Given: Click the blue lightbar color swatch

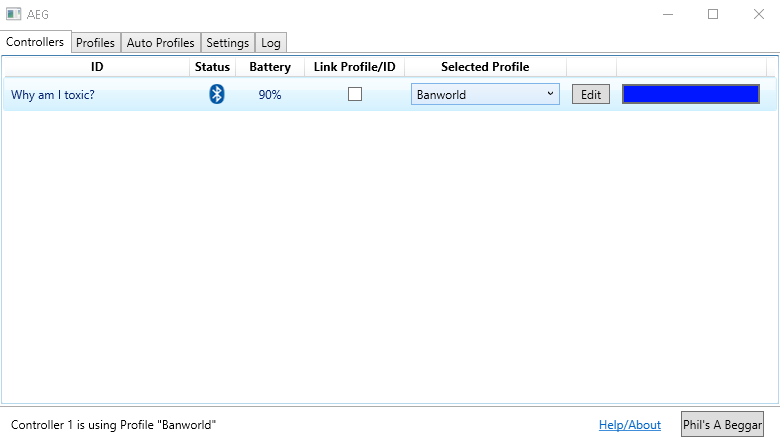Looking at the screenshot, I should tap(691, 94).
